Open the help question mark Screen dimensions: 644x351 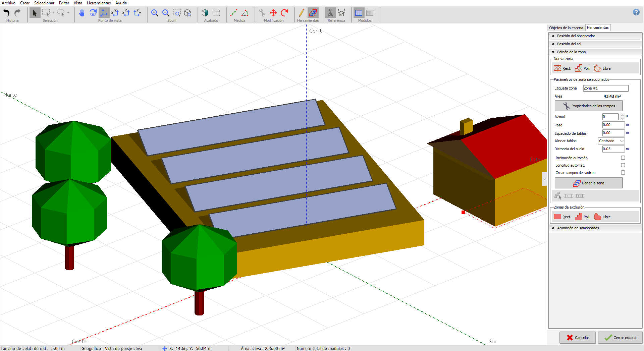pyautogui.click(x=636, y=12)
